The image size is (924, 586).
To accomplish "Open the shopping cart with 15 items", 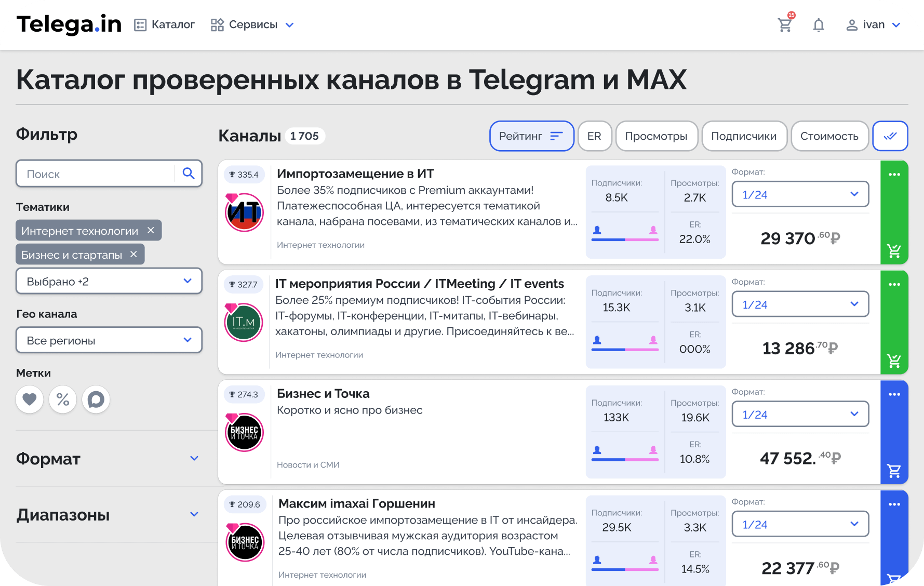I will (x=785, y=24).
